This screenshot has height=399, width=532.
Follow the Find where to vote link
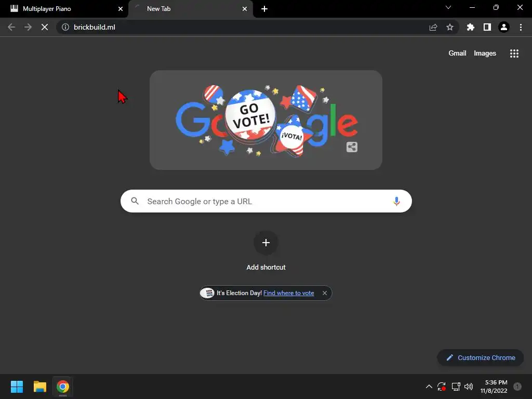pos(289,293)
